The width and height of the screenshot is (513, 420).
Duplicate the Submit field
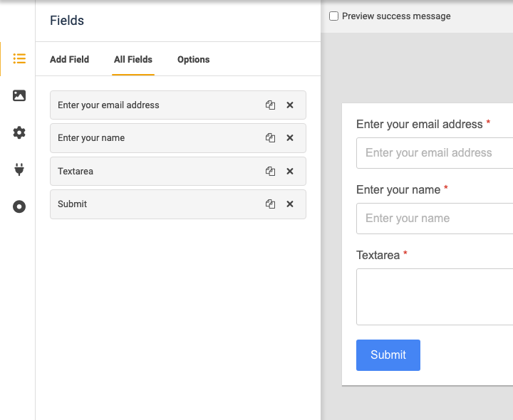pyautogui.click(x=270, y=204)
